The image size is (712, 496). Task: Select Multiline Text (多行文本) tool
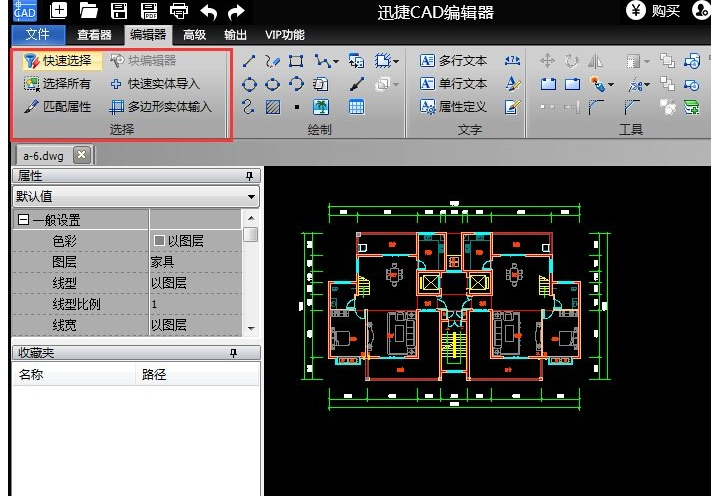tap(453, 62)
